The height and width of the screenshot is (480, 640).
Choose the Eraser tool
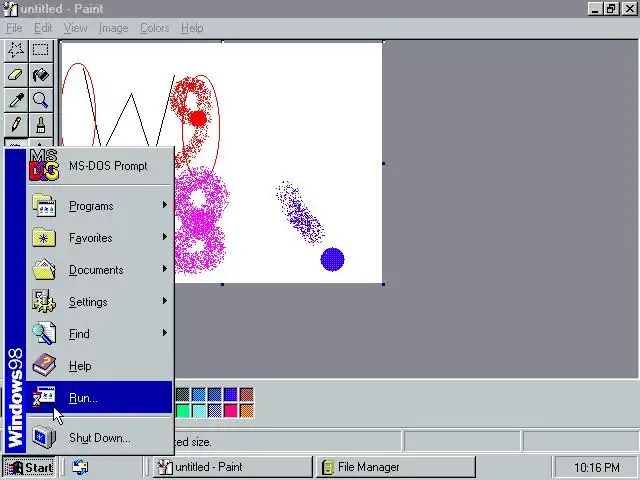click(x=16, y=75)
